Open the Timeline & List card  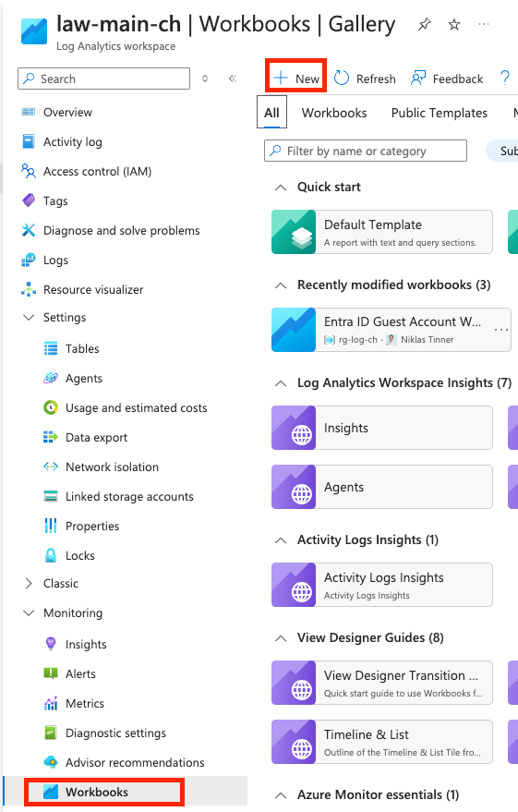382,741
